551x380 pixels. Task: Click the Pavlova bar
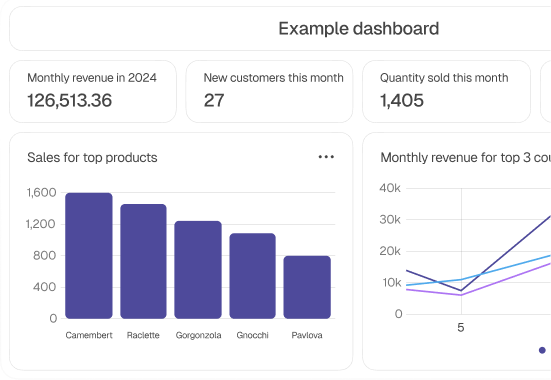(x=307, y=287)
